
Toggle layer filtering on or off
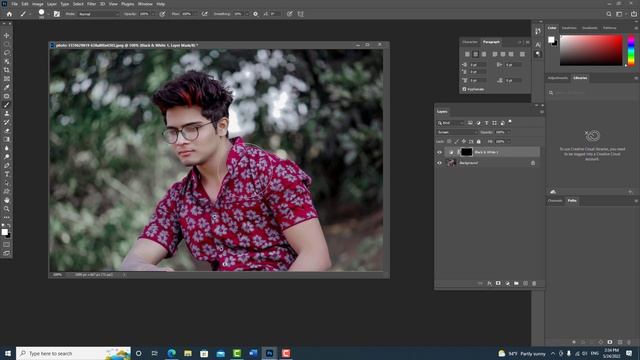click(x=510, y=122)
